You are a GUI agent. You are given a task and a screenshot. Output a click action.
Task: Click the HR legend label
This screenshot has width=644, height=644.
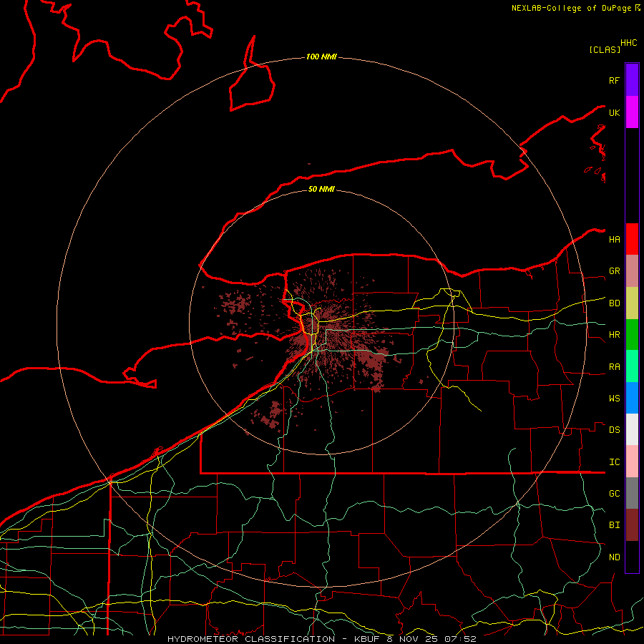tap(614, 335)
